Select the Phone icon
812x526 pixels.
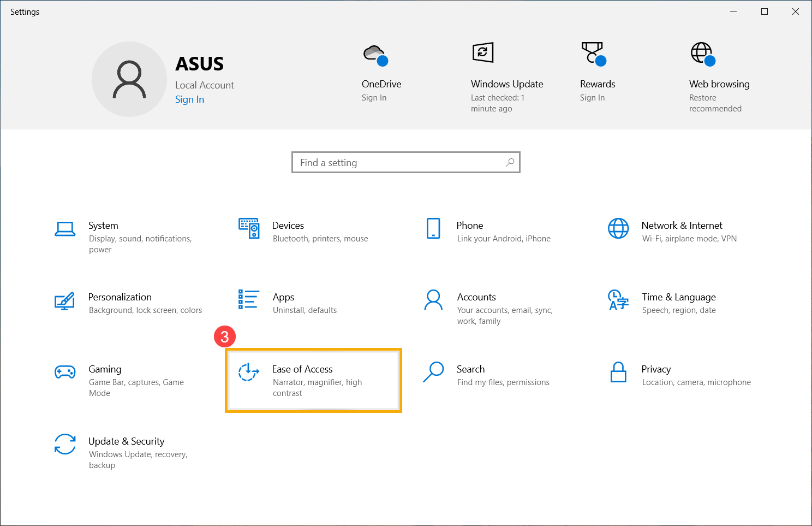tap(433, 228)
